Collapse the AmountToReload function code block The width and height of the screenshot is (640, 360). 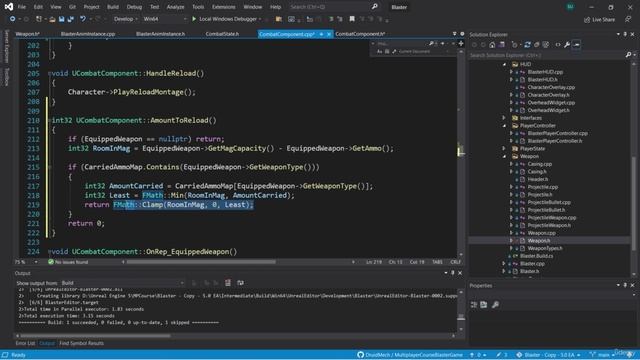(x=49, y=120)
